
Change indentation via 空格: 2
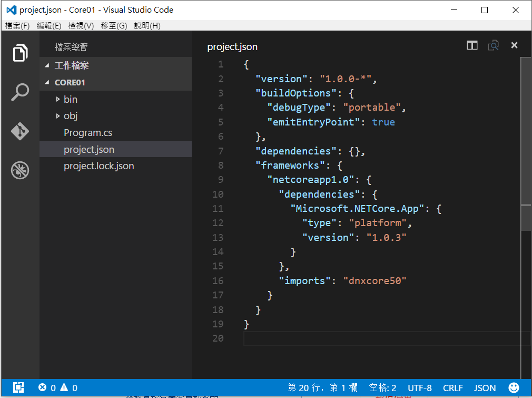tap(383, 387)
